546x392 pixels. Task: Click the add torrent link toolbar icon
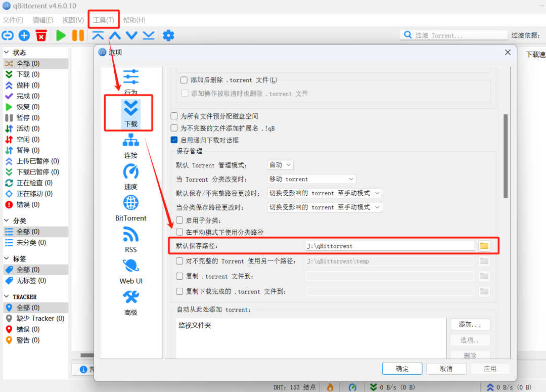[8, 35]
